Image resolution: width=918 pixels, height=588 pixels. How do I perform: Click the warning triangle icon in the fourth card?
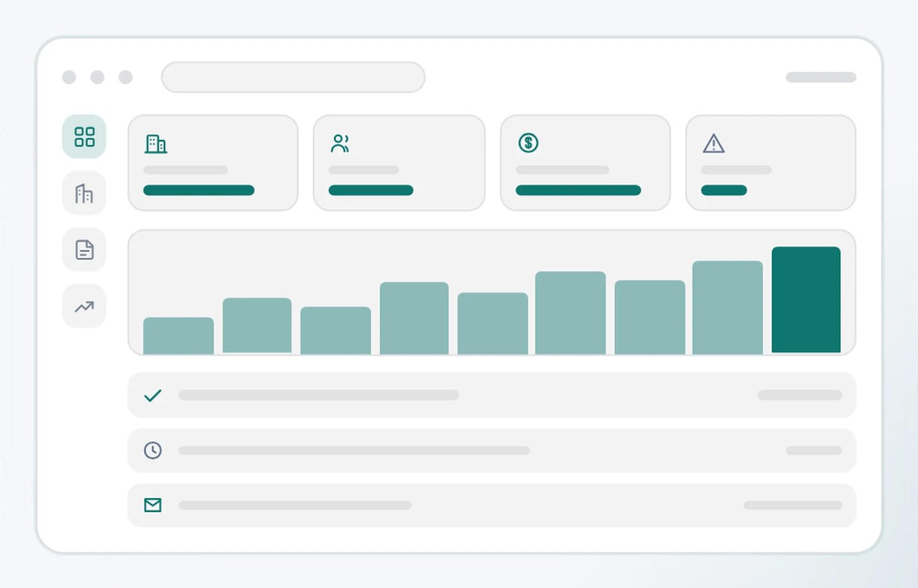pyautogui.click(x=714, y=143)
